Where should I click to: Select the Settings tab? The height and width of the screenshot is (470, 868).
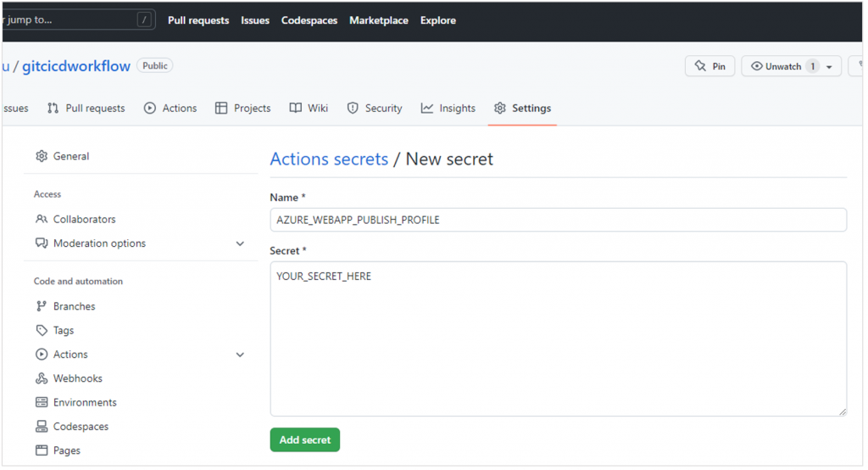tap(522, 108)
